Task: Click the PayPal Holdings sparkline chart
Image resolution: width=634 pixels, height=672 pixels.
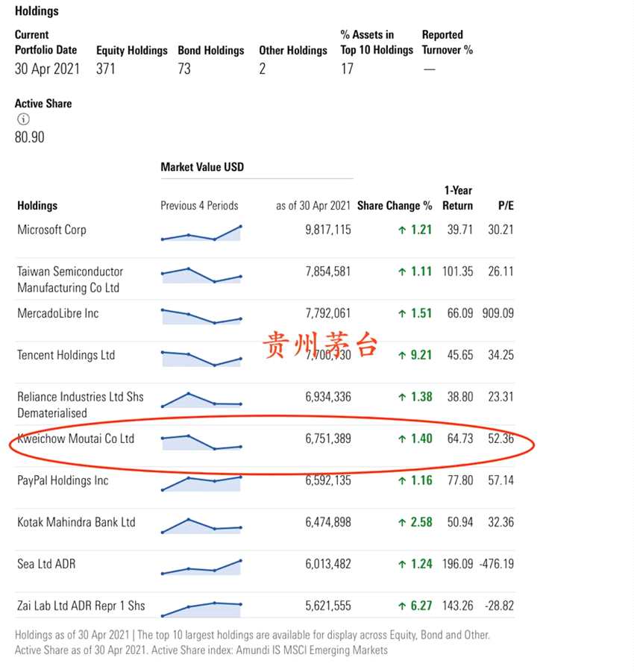Action: (201, 483)
